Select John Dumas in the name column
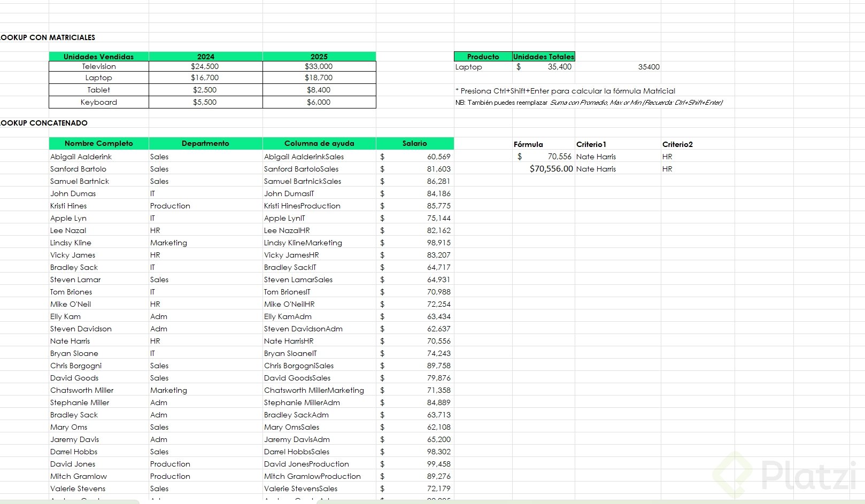Viewport: 865px width, 504px height. (99, 193)
